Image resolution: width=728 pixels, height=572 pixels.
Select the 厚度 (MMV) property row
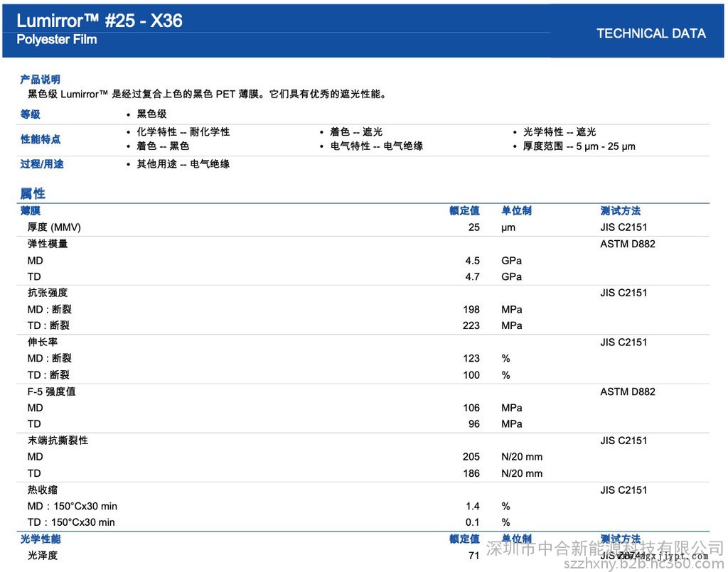(54, 227)
